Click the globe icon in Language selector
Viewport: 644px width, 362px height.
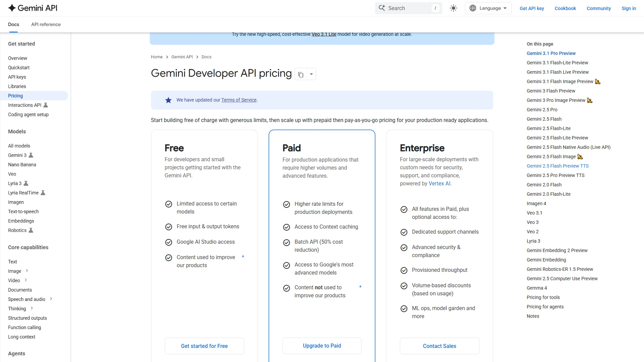(x=473, y=8)
